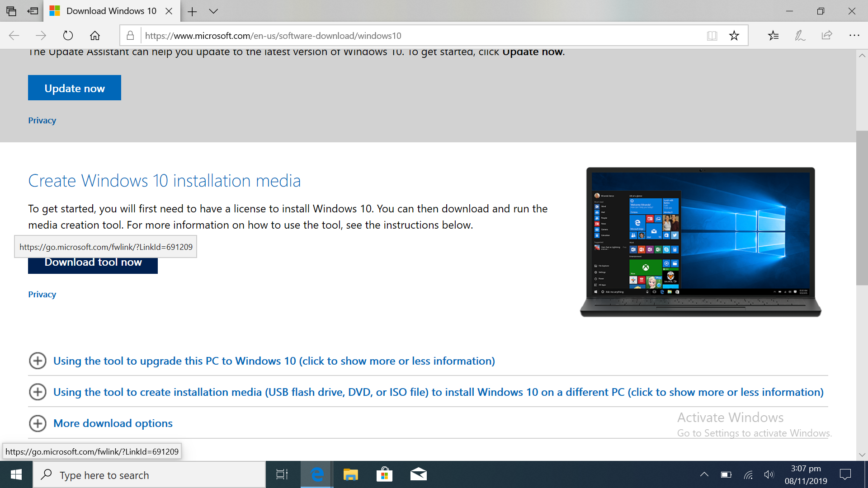The height and width of the screenshot is (488, 868).
Task: Open Privacy link under Update now
Action: pyautogui.click(x=42, y=120)
